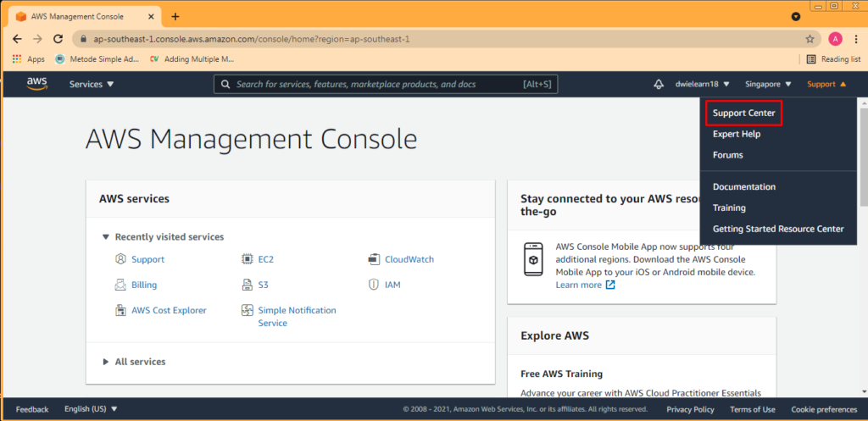Click the browser address bar URL
This screenshot has height=421, width=868.
(250, 39)
